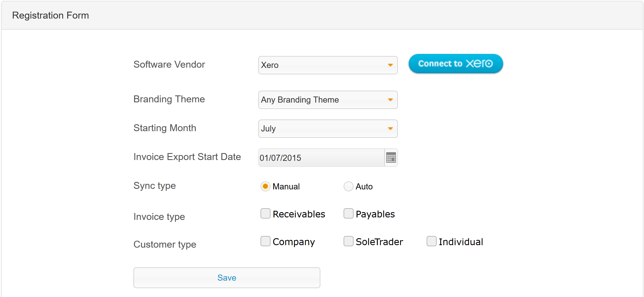Open the Starting Month dropdown
Image resolution: width=644 pixels, height=297 pixels.
328,129
